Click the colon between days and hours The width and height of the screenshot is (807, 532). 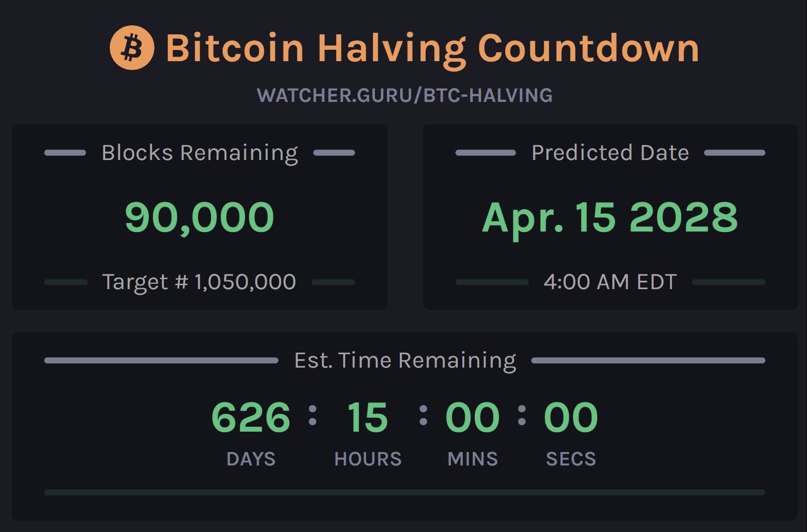pos(312,415)
